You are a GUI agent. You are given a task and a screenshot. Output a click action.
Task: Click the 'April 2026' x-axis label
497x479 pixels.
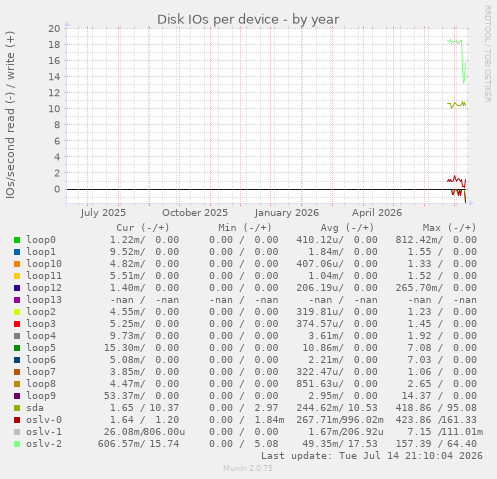(x=377, y=213)
